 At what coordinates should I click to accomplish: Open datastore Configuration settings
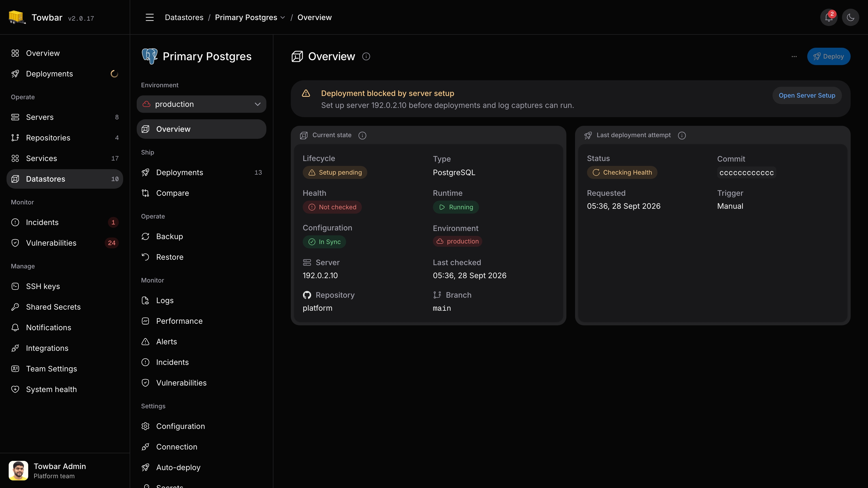coord(202,426)
